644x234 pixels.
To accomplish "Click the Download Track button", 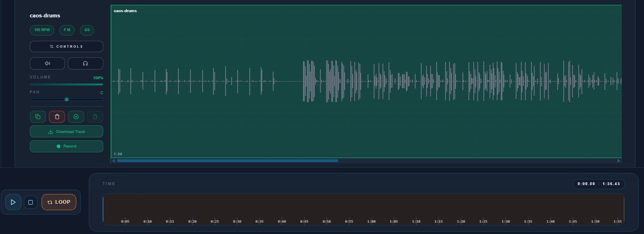I will pyautogui.click(x=67, y=131).
